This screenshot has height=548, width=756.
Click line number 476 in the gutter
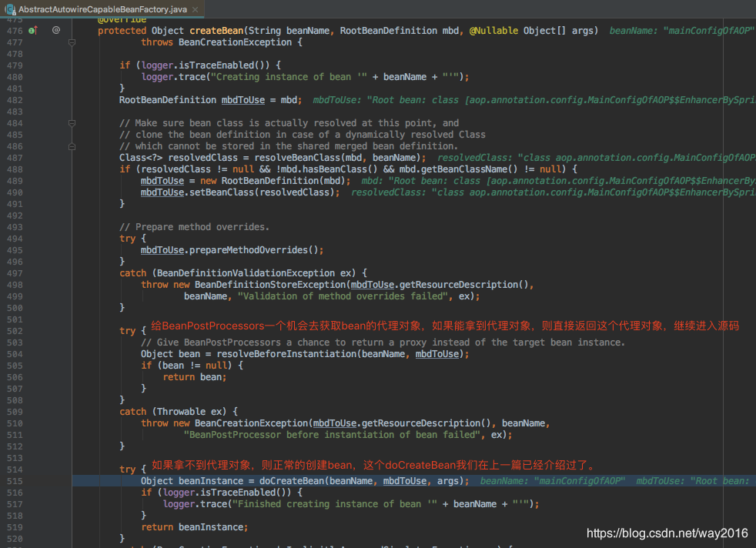(x=15, y=30)
